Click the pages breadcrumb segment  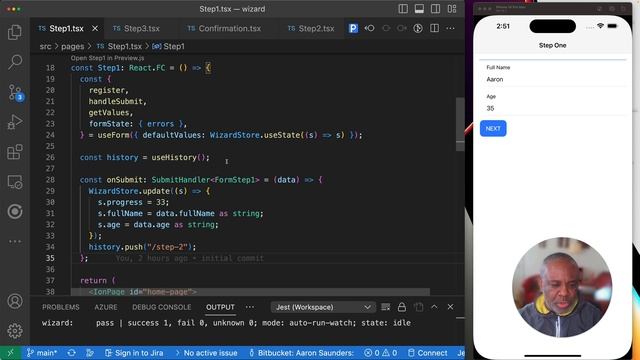click(x=73, y=46)
